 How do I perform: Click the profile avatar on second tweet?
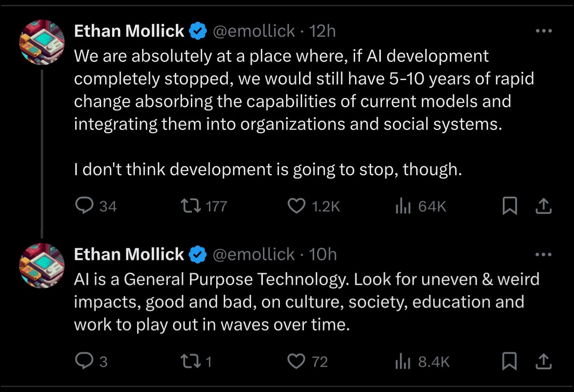pyautogui.click(x=42, y=266)
